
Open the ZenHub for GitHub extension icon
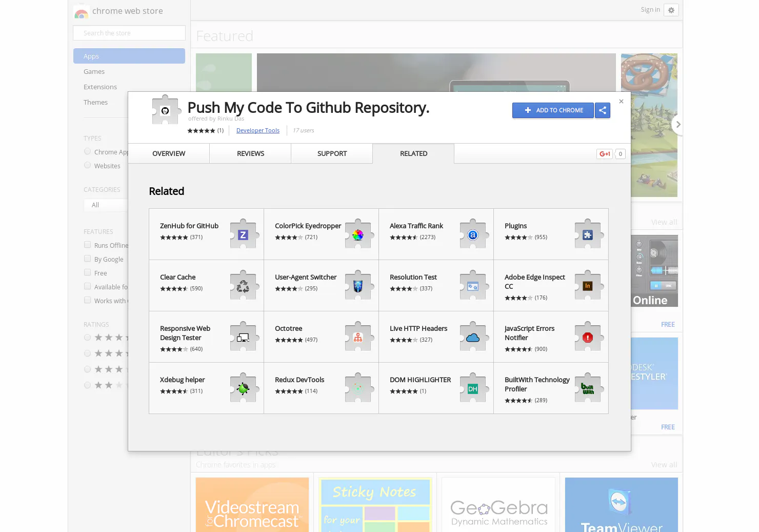(x=243, y=234)
